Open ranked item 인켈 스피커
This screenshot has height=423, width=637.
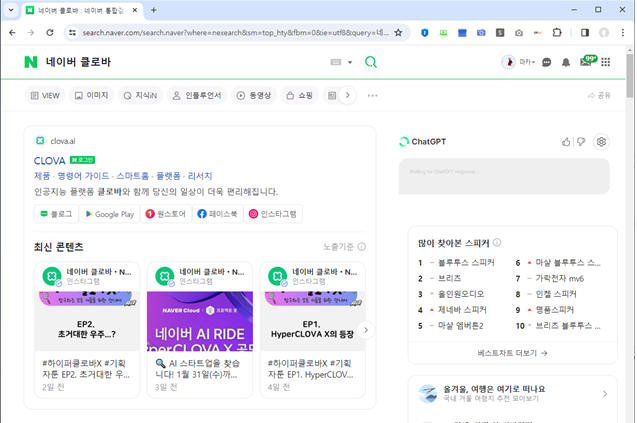[556, 294]
